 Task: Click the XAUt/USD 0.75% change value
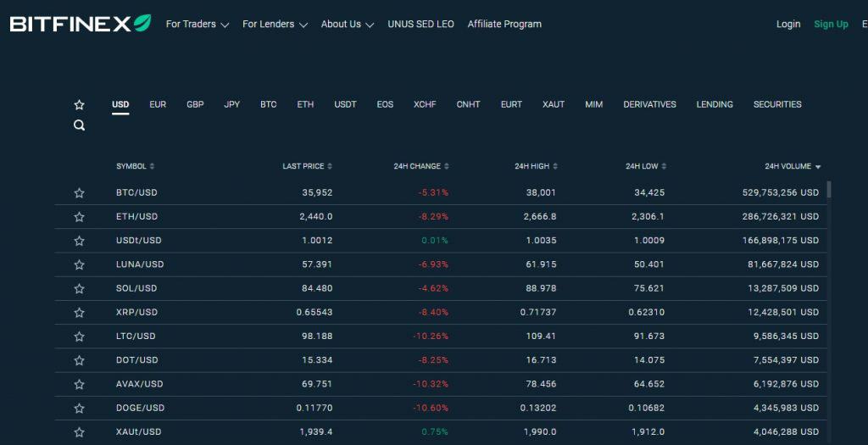pyautogui.click(x=435, y=432)
